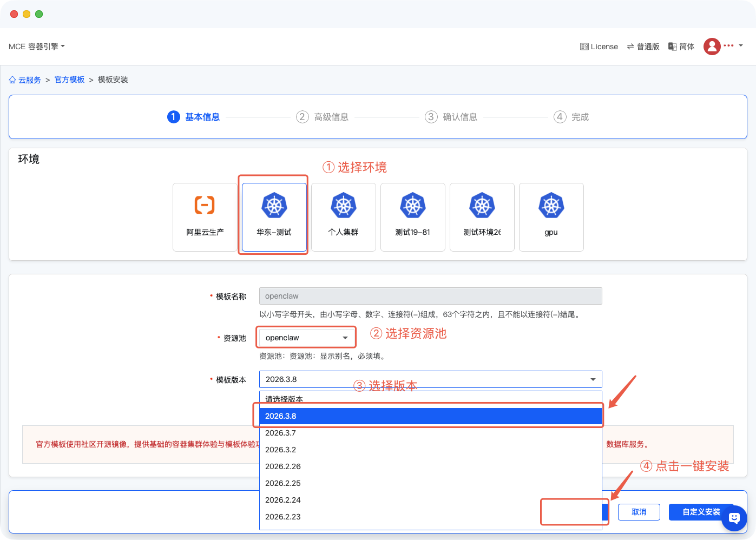Viewport: 756px width, 540px height.
Task: Go to 官方模板 breadcrumb link
Action: coord(69,80)
